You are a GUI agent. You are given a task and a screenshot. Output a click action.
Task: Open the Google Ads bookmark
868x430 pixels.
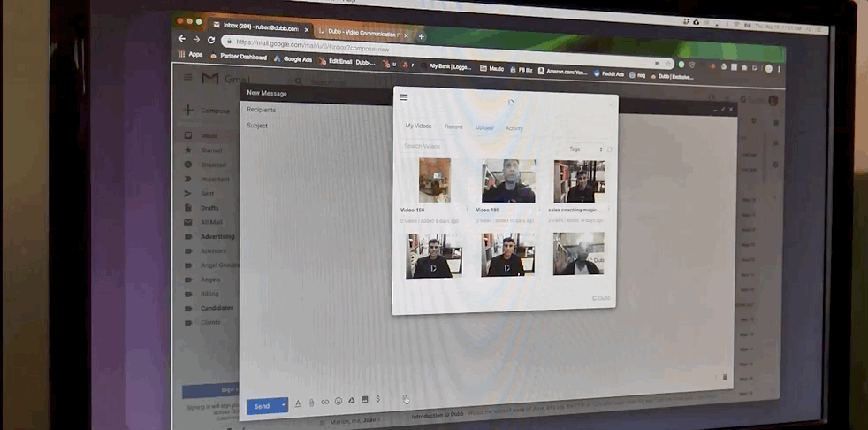(293, 59)
